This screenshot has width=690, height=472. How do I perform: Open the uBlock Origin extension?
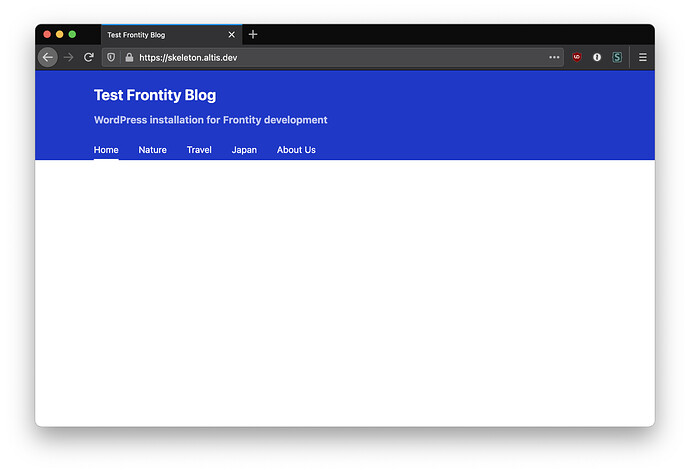pos(577,57)
